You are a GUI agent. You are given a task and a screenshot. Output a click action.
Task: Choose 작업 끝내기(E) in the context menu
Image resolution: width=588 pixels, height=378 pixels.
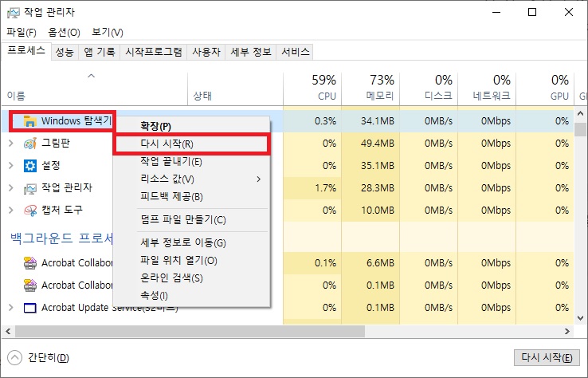point(192,161)
